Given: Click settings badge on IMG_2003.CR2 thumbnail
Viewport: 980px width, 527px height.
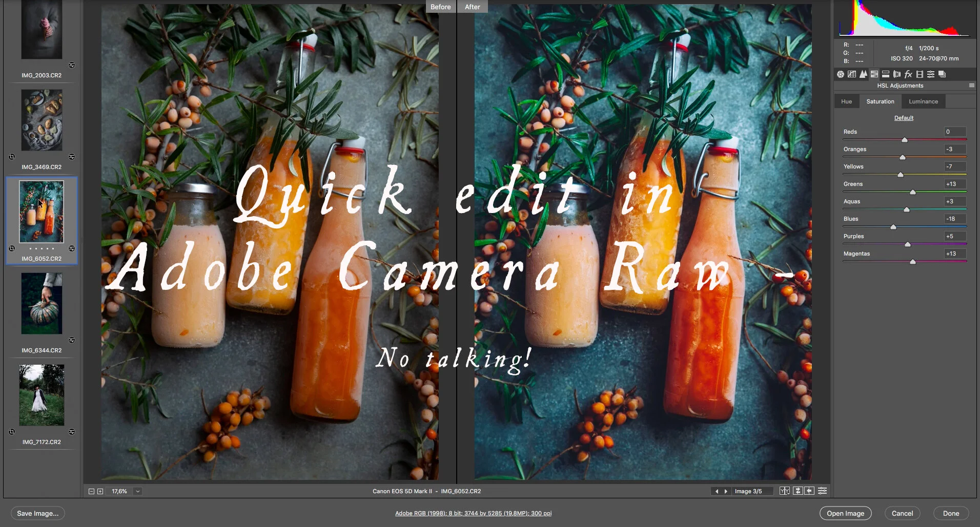Looking at the screenshot, I should coord(72,65).
